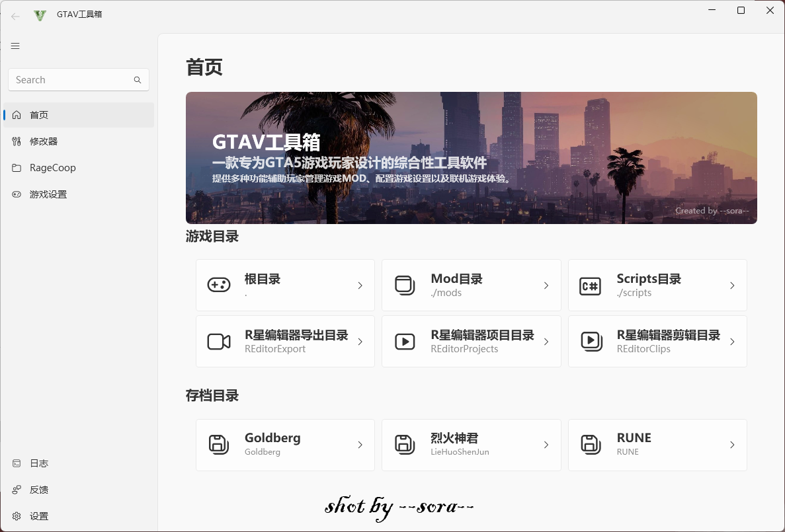The width and height of the screenshot is (785, 532).
Task: Click the gamepad icon beside 游戏设置
Action: point(17,194)
